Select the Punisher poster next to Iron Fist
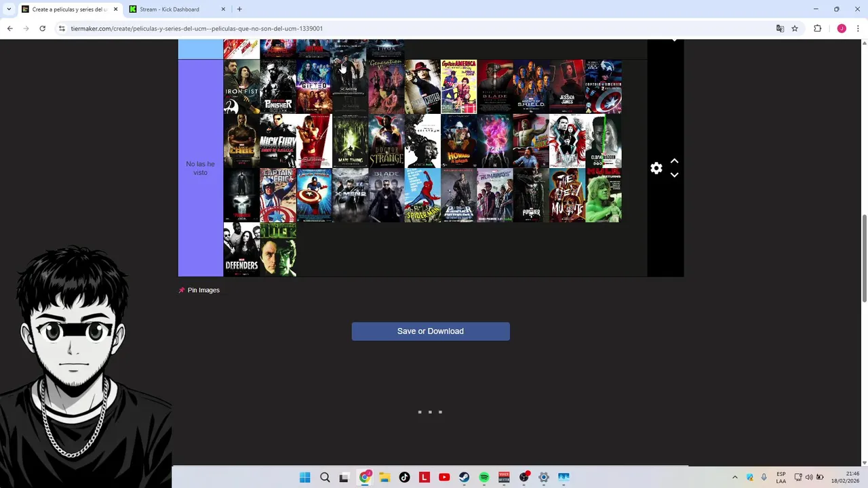The height and width of the screenshot is (488, 868). [278, 87]
